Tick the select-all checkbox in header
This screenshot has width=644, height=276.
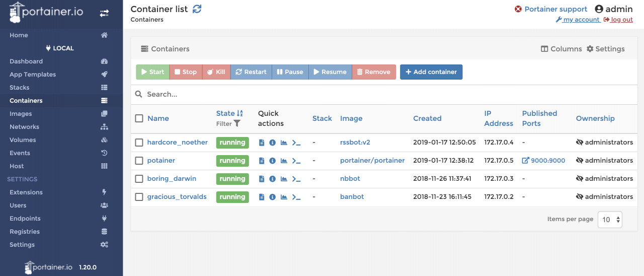(139, 118)
